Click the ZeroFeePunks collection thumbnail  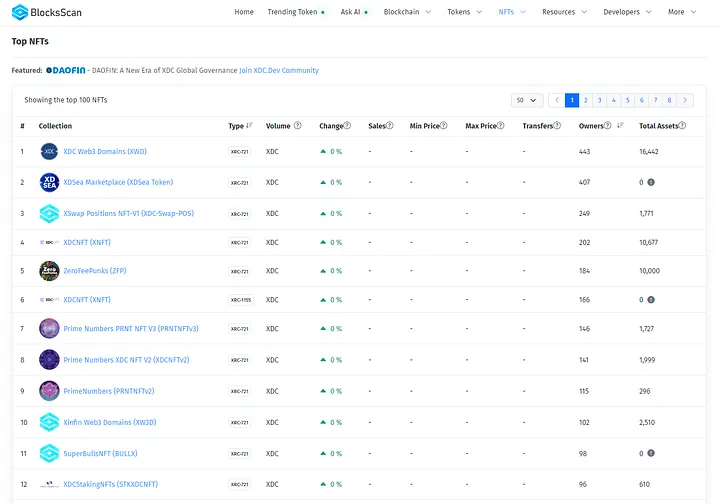[x=49, y=271]
